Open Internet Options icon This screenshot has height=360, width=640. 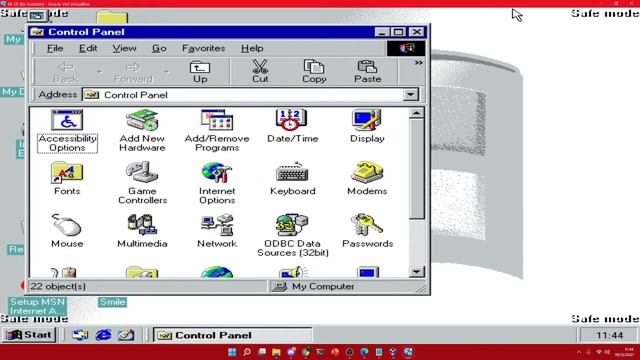[x=217, y=183]
